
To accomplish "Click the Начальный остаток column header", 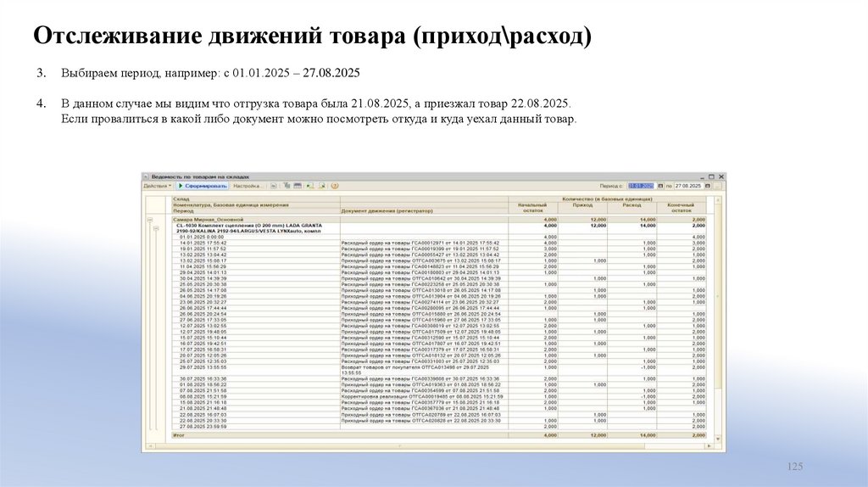I will click(532, 208).
